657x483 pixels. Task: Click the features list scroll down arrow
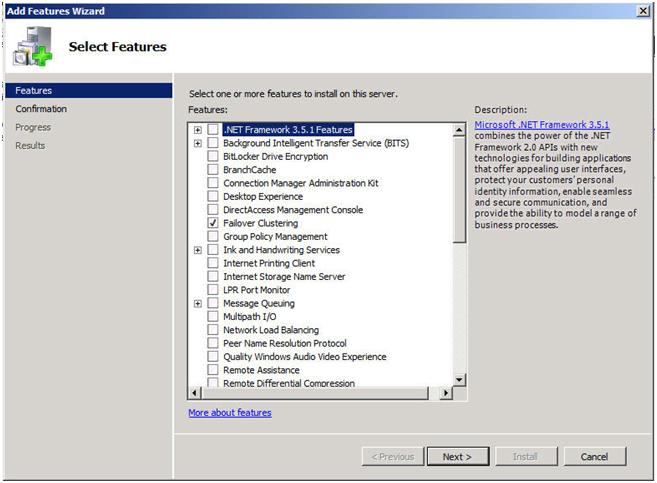click(460, 380)
